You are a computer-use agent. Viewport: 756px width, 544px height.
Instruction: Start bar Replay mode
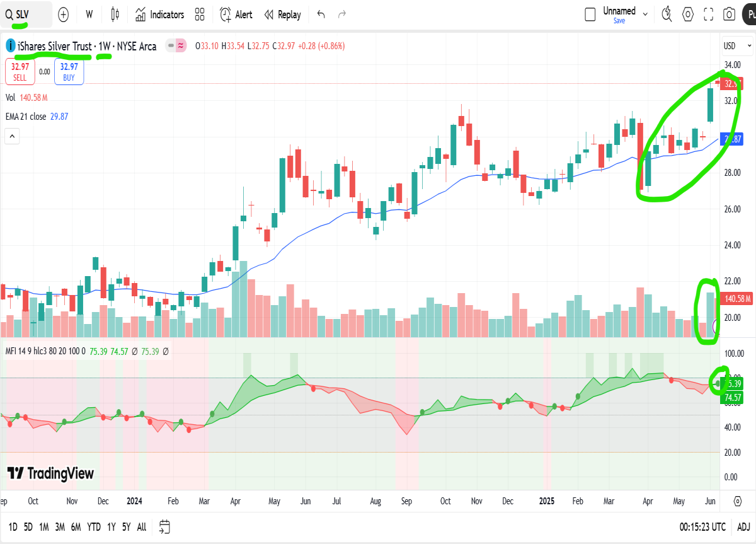point(282,14)
